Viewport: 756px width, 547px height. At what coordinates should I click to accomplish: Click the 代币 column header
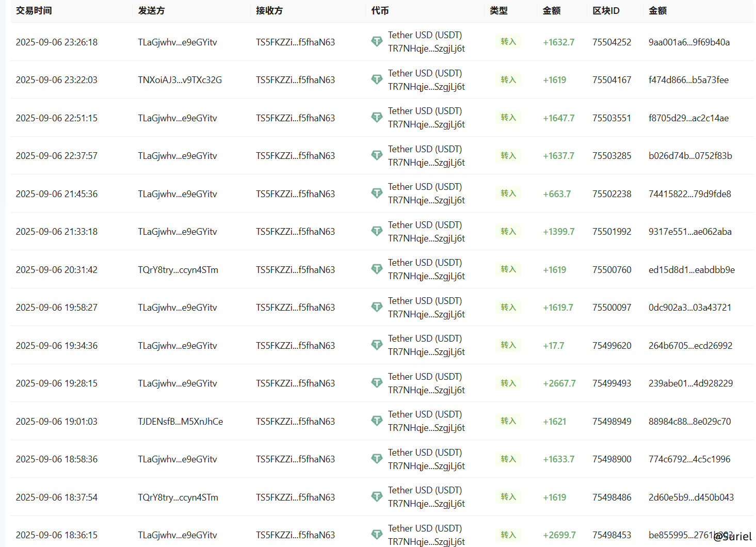380,11
